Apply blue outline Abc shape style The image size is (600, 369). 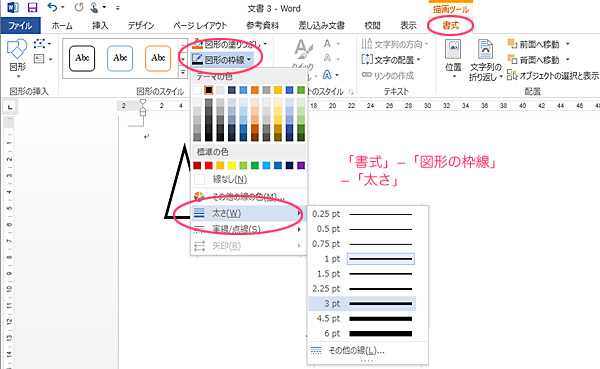click(x=120, y=58)
